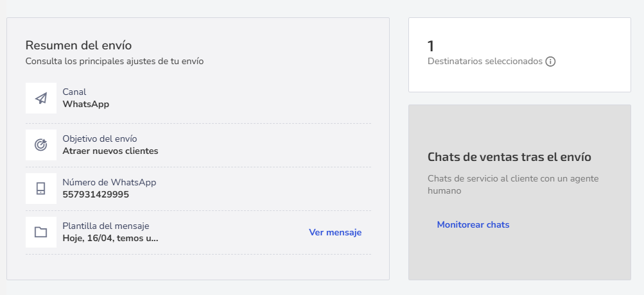Click the Destinatarios seleccionados label
The width and height of the screenshot is (644, 295).
(485, 61)
